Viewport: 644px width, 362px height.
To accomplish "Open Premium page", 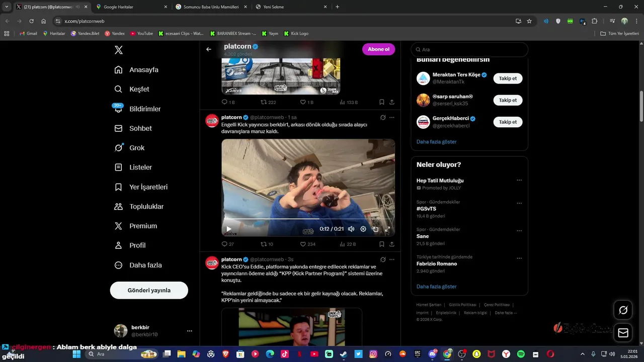I will point(136,226).
